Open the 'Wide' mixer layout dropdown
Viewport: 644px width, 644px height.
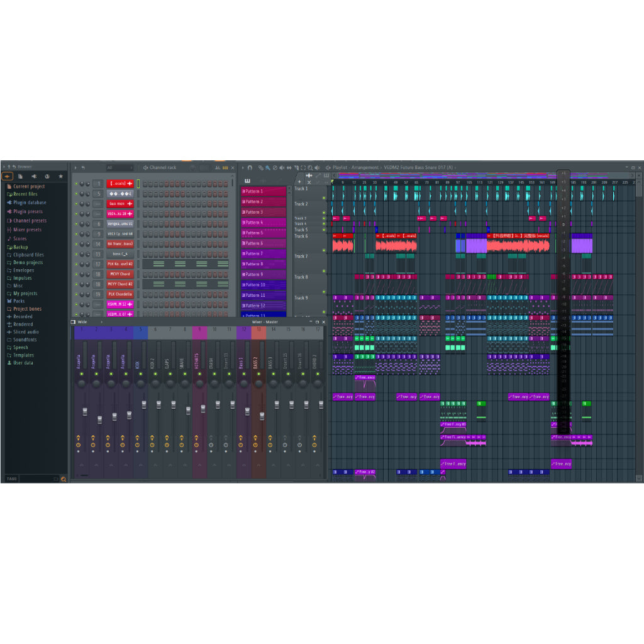[82, 321]
